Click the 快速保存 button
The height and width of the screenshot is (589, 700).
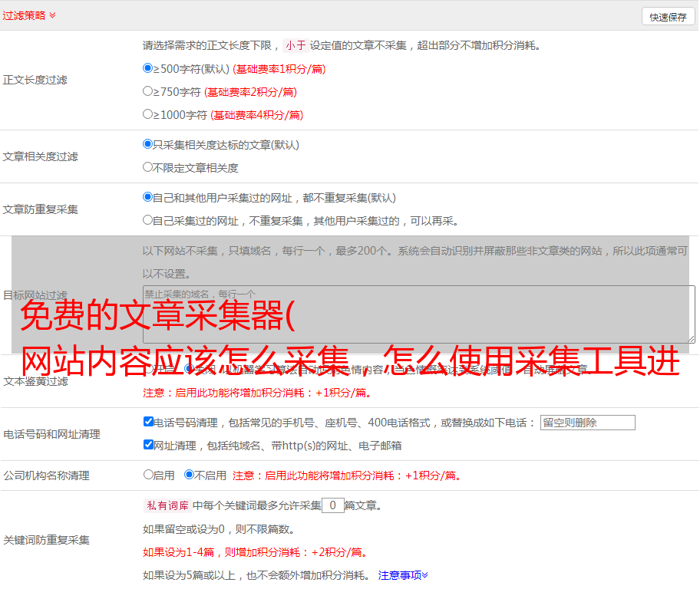pyautogui.click(x=668, y=17)
